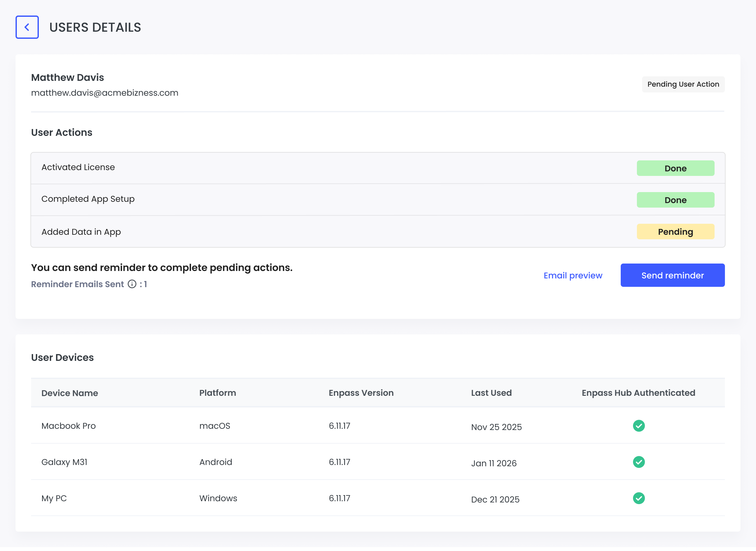The image size is (756, 551).
Task: Click the Device Name column header
Action: click(70, 393)
